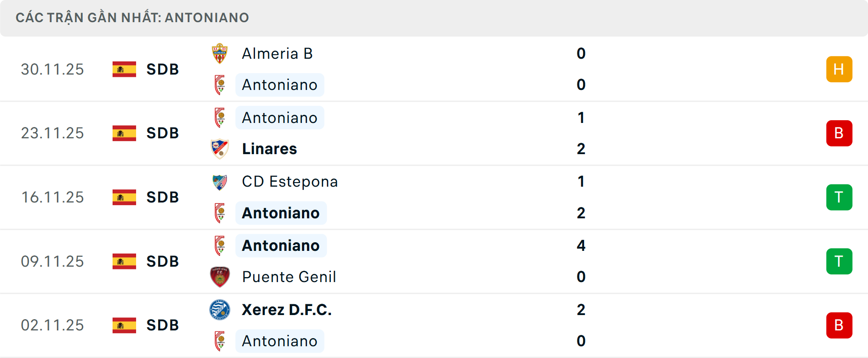868x358 pixels.
Task: Click SDB league label for 16.11.25
Action: click(163, 197)
